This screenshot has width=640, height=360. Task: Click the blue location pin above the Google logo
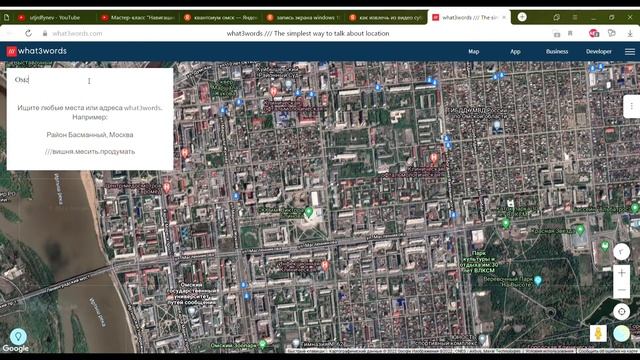click(18, 337)
